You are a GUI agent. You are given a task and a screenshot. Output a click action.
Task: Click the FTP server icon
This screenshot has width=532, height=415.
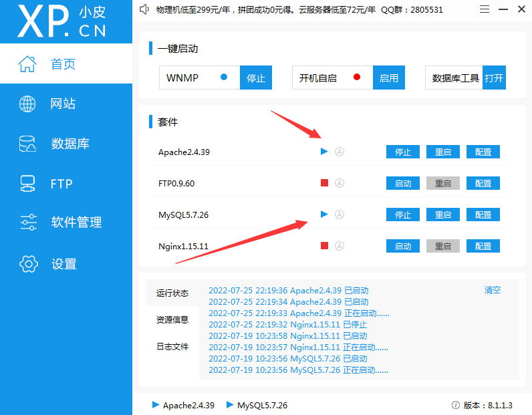pos(27,184)
